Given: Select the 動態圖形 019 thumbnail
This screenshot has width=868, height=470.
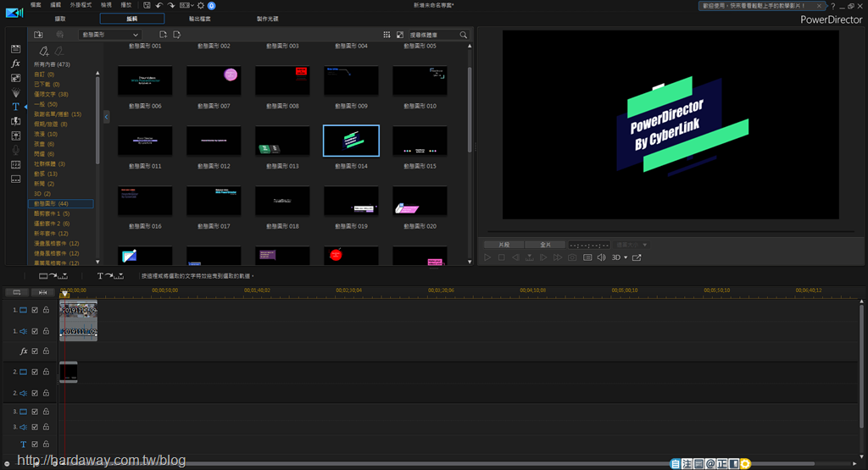Looking at the screenshot, I should [351, 201].
